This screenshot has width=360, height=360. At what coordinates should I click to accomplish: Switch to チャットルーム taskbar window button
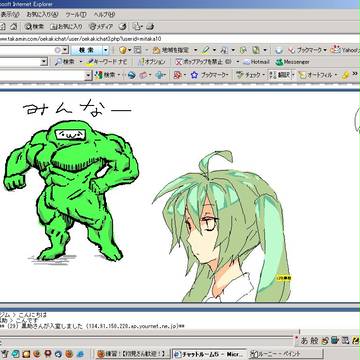click(x=209, y=354)
